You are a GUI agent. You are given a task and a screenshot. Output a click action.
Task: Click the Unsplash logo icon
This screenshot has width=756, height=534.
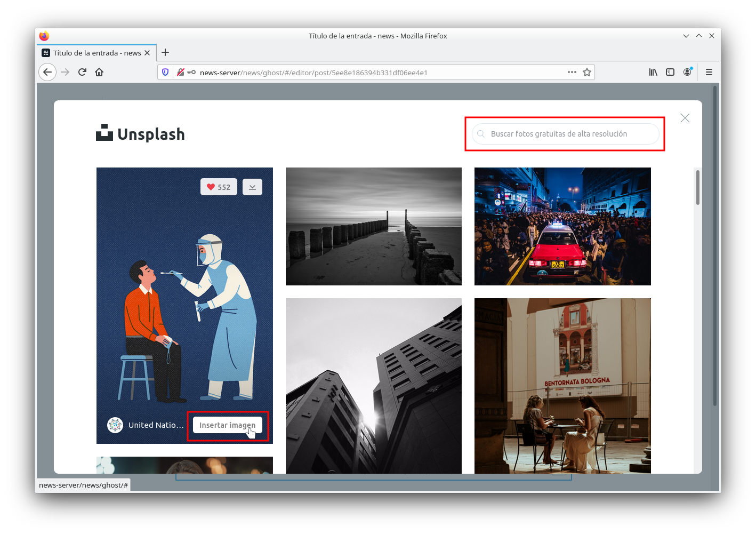(104, 133)
